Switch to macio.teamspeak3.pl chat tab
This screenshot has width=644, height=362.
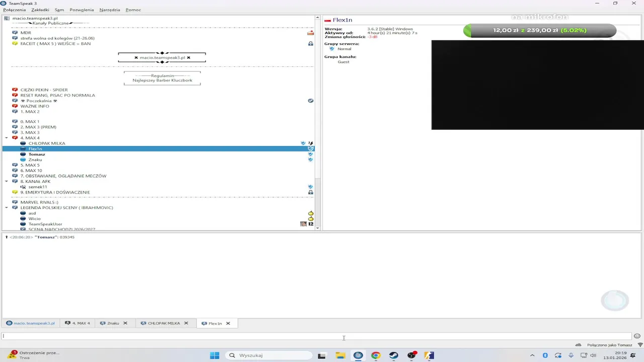(30, 323)
